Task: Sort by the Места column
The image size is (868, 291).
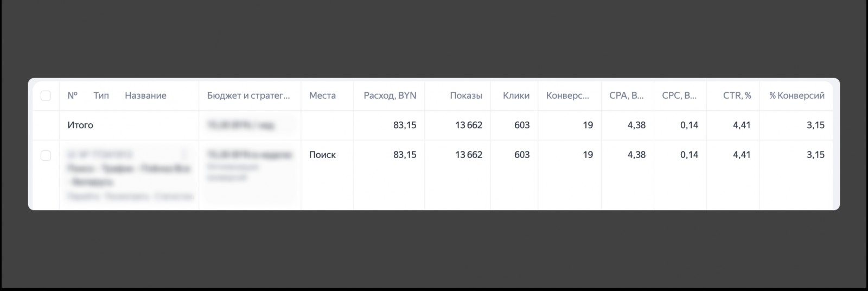Action: coord(322,96)
